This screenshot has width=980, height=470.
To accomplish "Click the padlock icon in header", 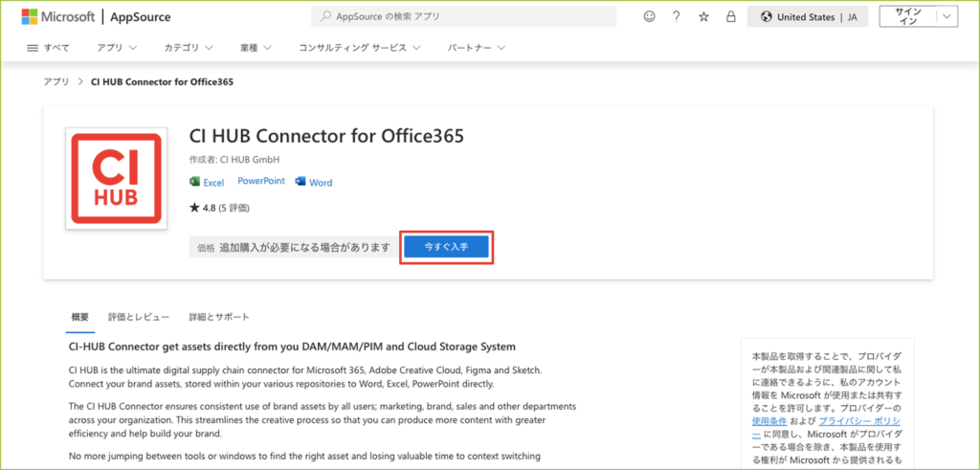I will pyautogui.click(x=731, y=17).
